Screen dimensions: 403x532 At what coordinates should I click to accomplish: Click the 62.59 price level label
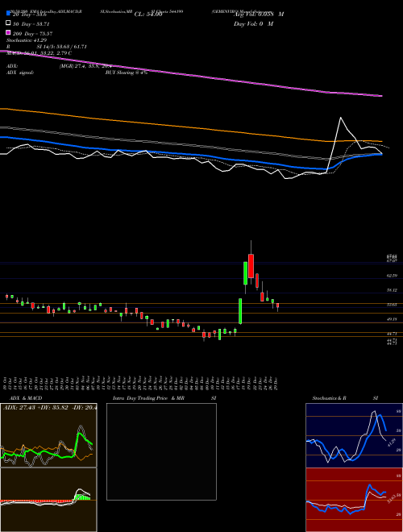pyautogui.click(x=392, y=276)
